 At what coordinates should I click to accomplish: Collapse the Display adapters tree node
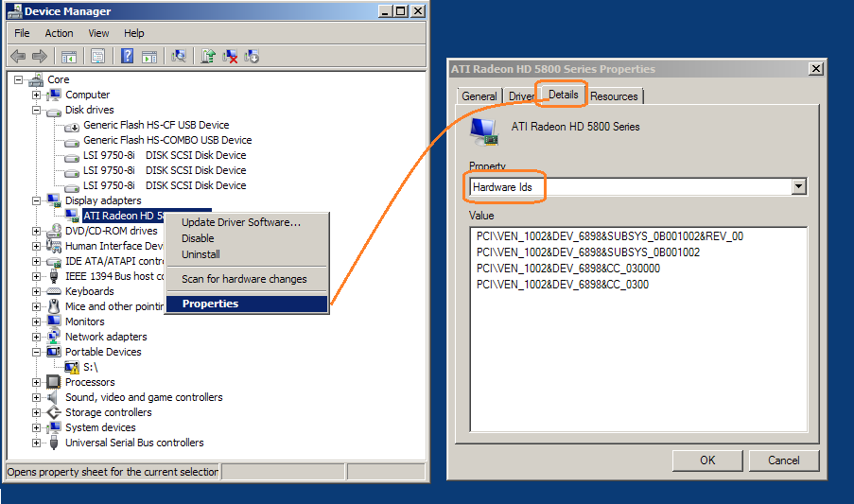36,200
